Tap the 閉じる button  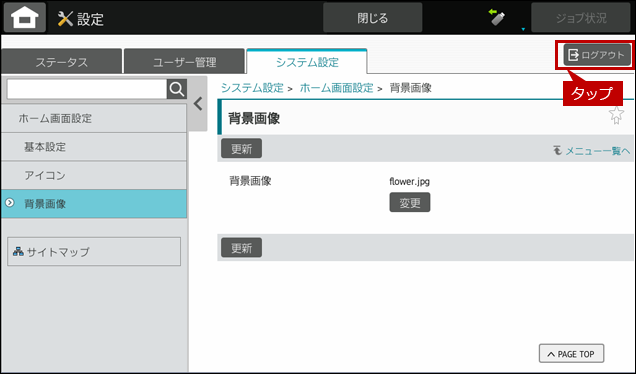click(x=373, y=18)
